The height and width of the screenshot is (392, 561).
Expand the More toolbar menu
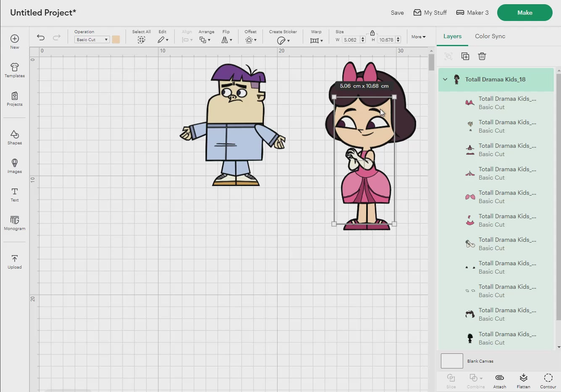click(x=418, y=37)
